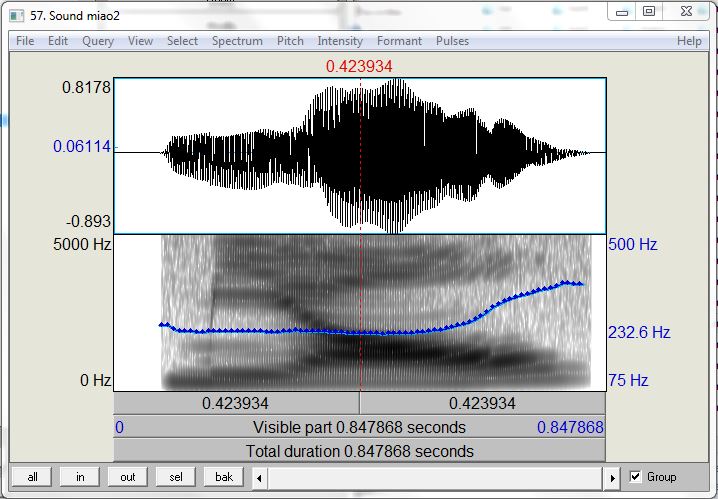Open the Help menu
The width and height of the screenshot is (718, 499).
(689, 41)
